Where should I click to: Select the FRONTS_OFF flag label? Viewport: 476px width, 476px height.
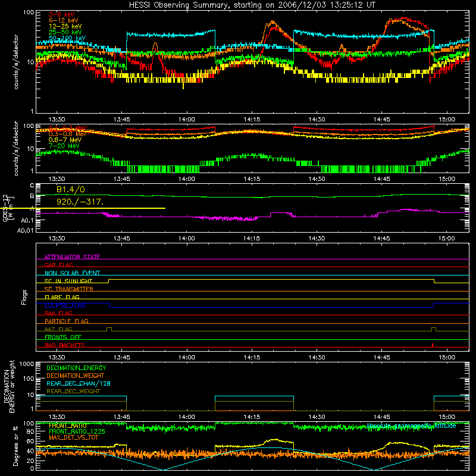pyautogui.click(x=63, y=337)
